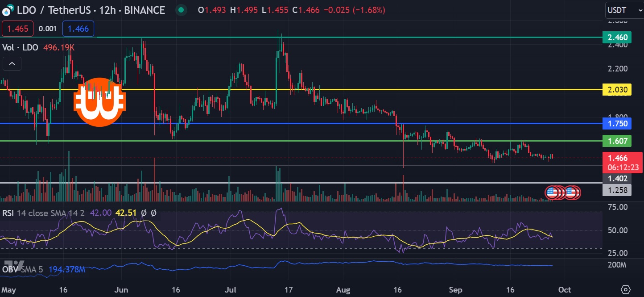Click the 25.00 RSI scale label
The width and height of the screenshot is (644, 297).
click(x=618, y=254)
